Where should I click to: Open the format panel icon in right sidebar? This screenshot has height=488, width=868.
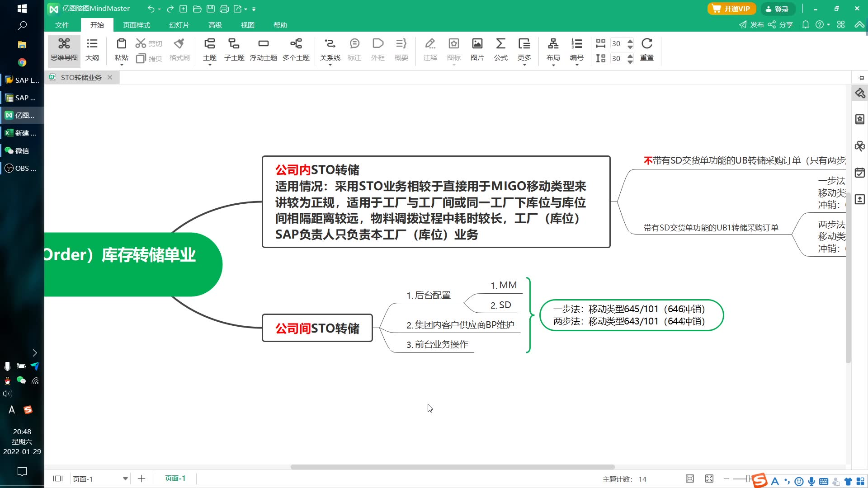pyautogui.click(x=859, y=94)
